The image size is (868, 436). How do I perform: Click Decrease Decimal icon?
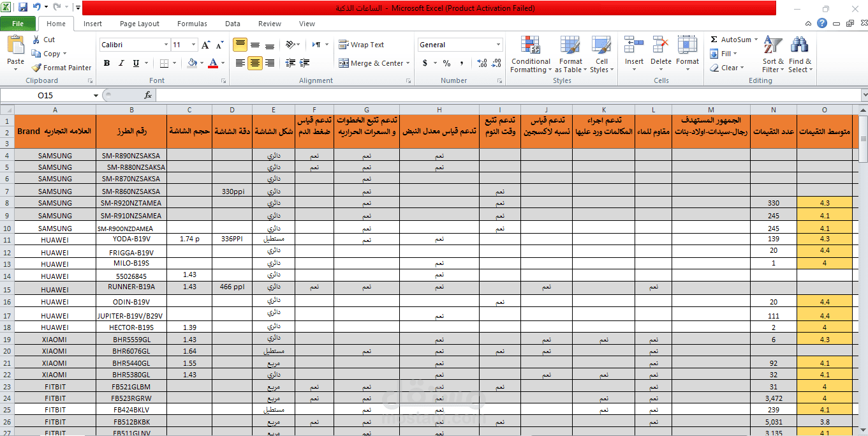pyautogui.click(x=496, y=63)
